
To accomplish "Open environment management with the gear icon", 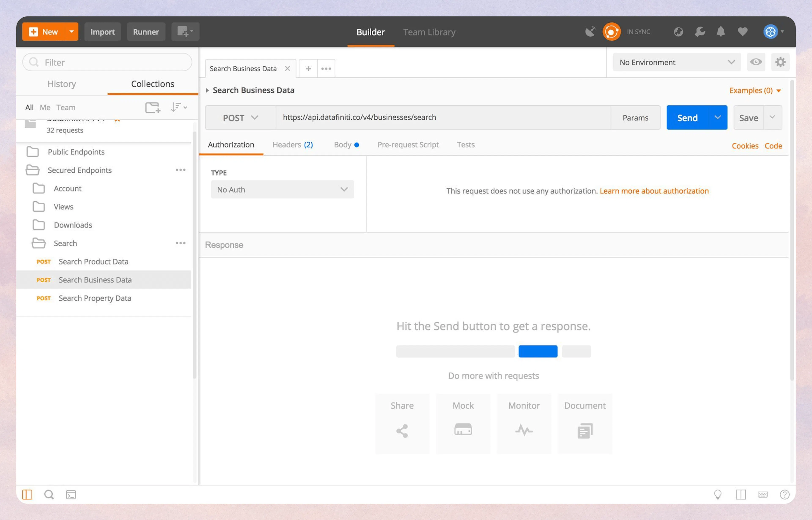I will pyautogui.click(x=780, y=62).
